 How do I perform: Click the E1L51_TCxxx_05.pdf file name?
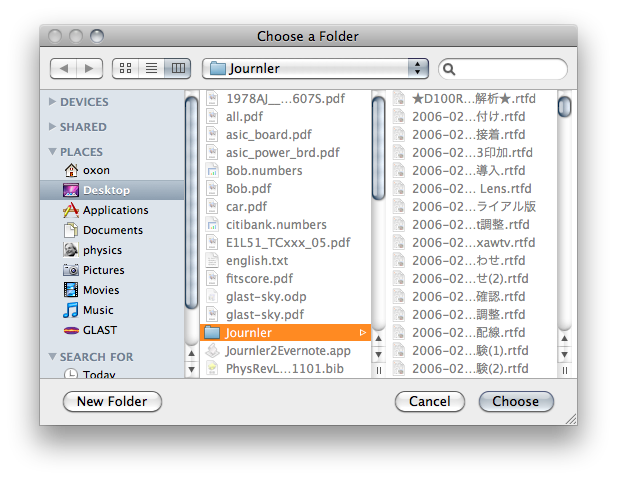pyautogui.click(x=288, y=242)
